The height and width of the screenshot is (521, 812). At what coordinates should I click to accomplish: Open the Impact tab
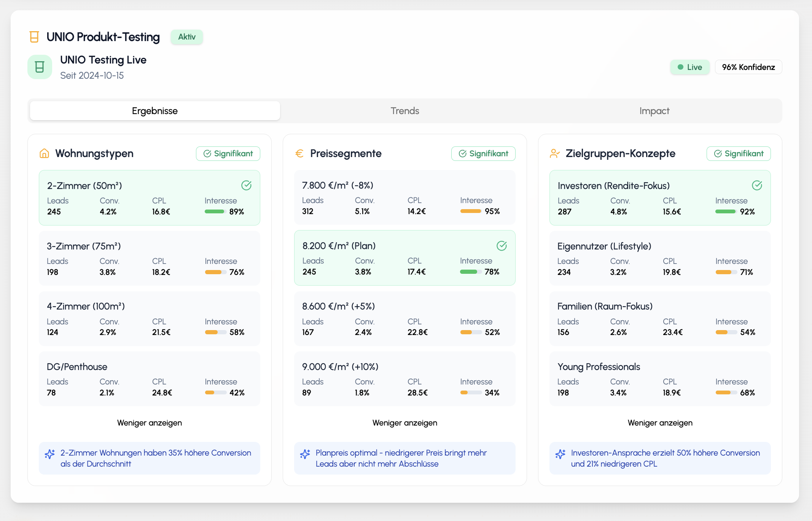[x=654, y=111]
